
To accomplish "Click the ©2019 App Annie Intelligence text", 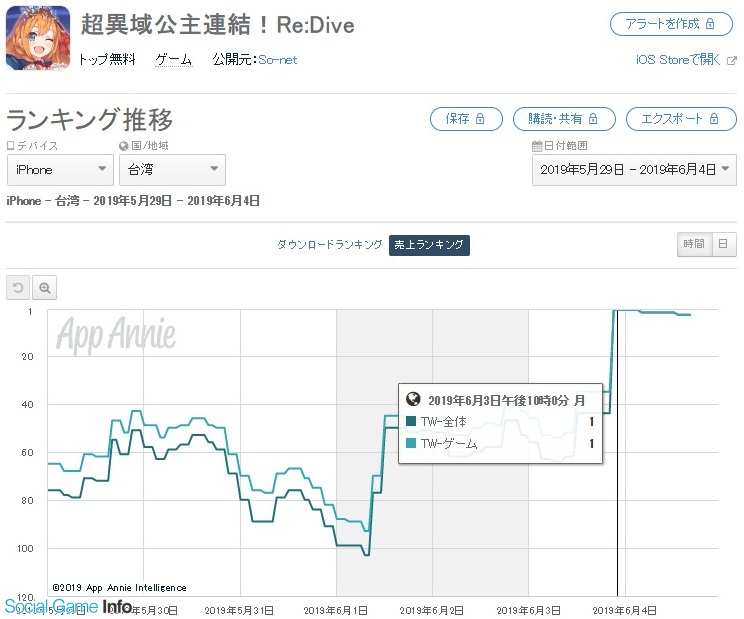I will pyautogui.click(x=119, y=588).
